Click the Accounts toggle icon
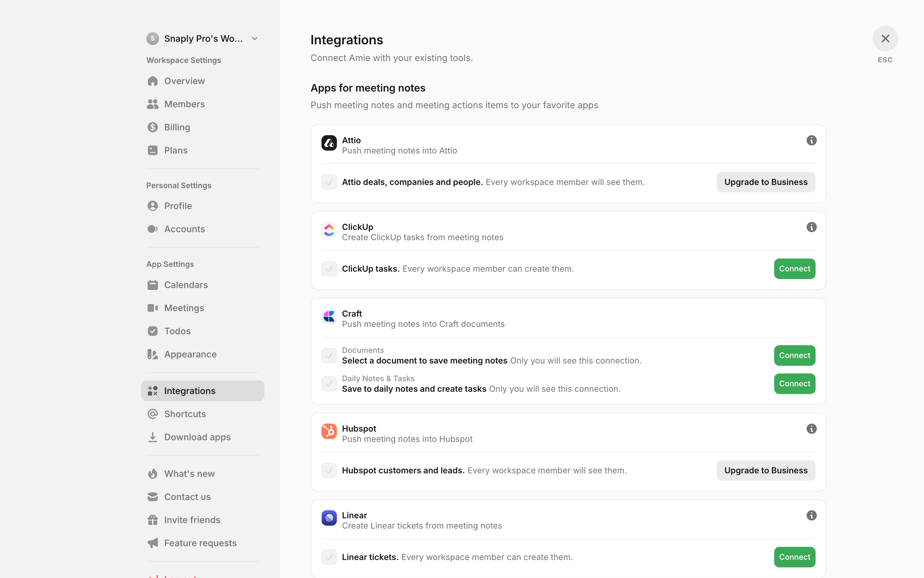The width and height of the screenshot is (924, 578). click(152, 229)
